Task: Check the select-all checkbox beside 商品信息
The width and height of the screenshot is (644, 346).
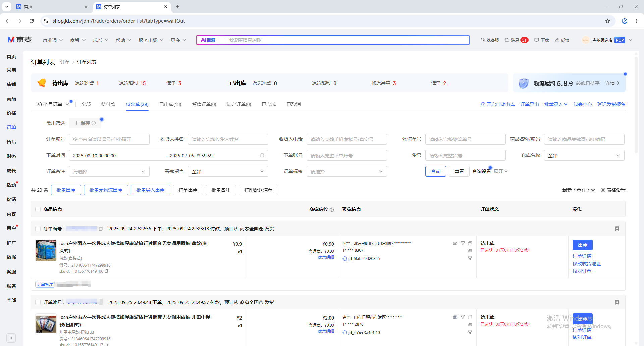Action: 38,209
